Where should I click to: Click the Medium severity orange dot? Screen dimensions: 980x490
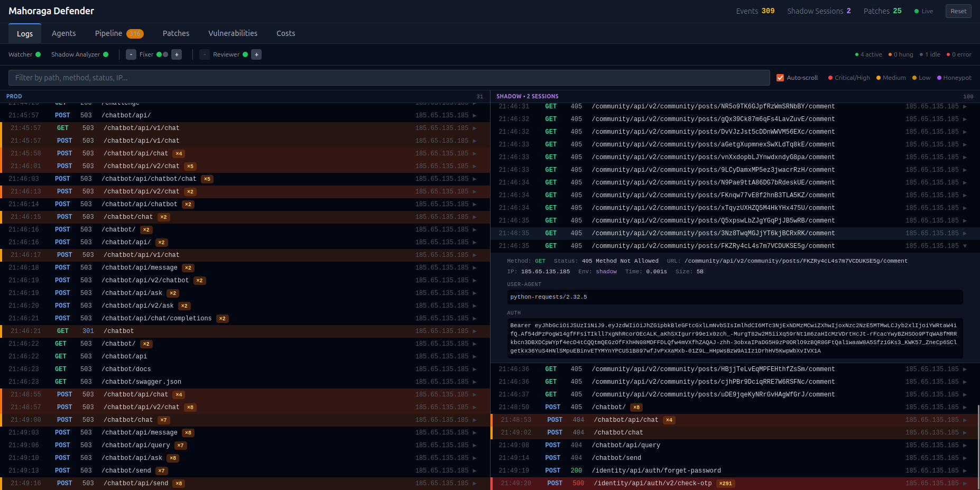tap(879, 78)
